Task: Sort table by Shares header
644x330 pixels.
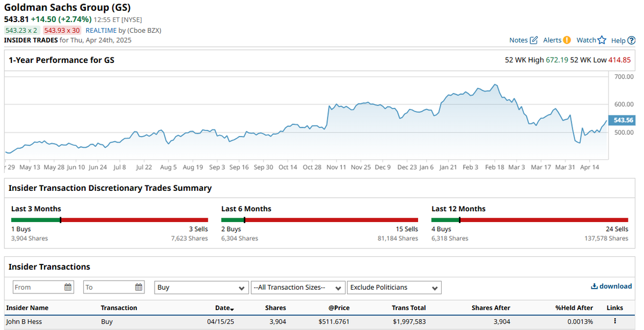Action: coord(275,308)
